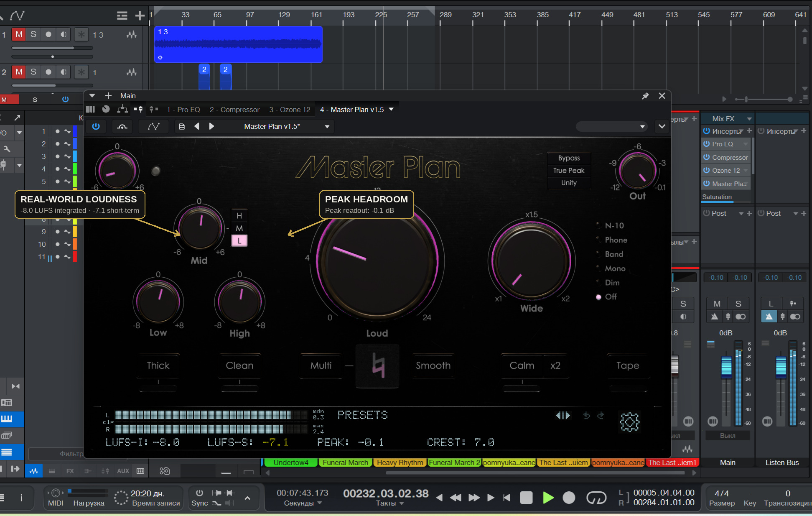Viewport: 812px width, 516px height.
Task: Open track list icon near plus
Action: [x=122, y=16]
